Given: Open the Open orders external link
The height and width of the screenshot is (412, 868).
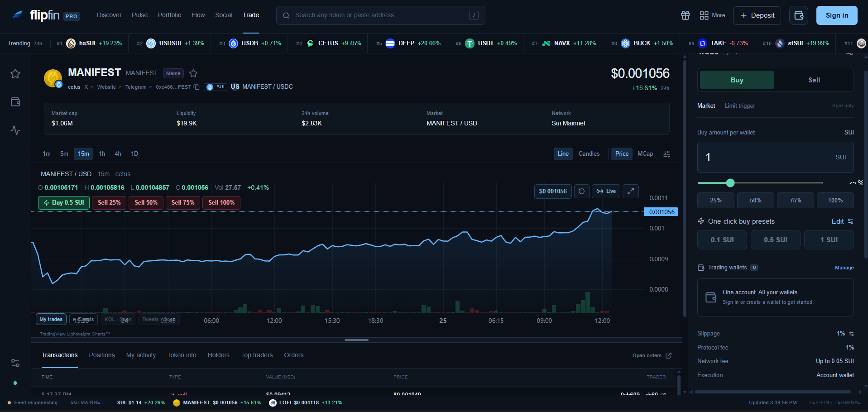Looking at the screenshot, I should coord(652,356).
